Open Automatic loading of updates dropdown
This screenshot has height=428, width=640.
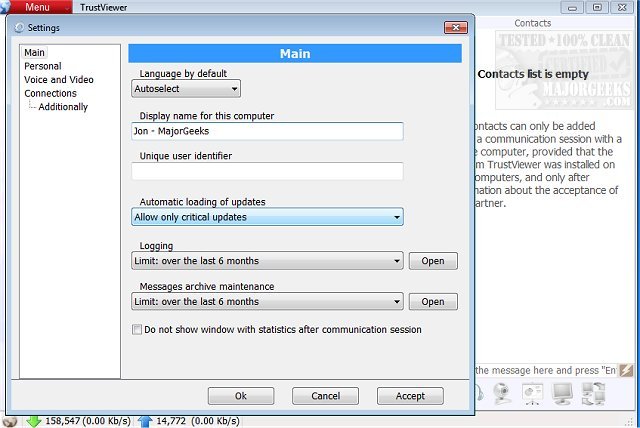click(267, 217)
